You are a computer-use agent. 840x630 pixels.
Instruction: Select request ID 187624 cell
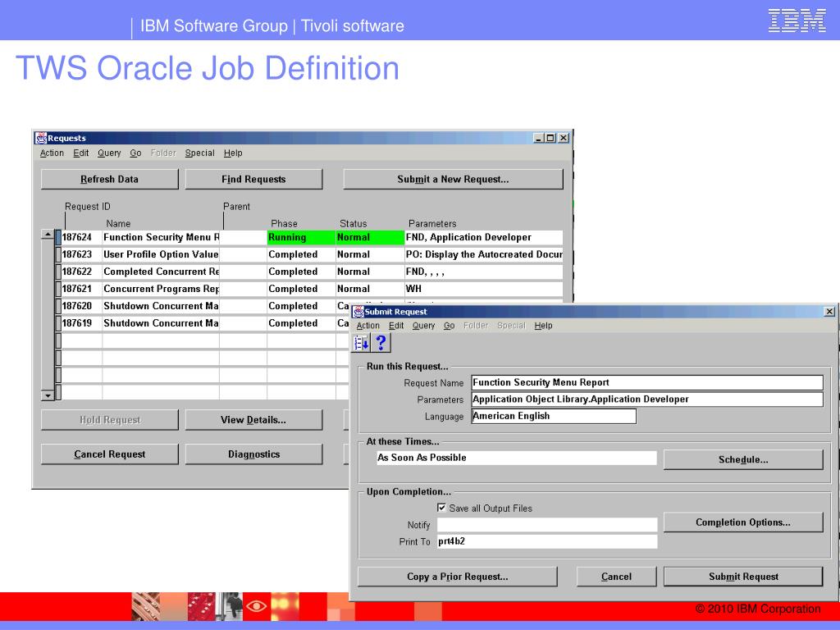(81, 237)
